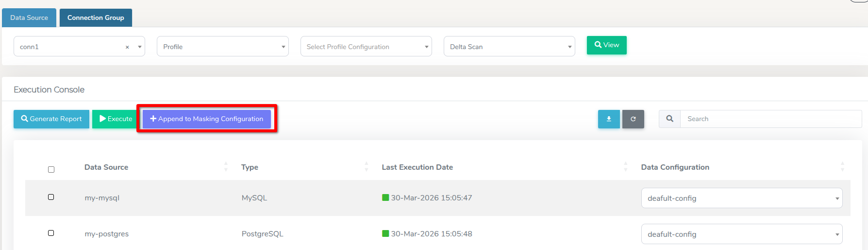
Task: Sort by Type column arrows
Action: tap(367, 167)
